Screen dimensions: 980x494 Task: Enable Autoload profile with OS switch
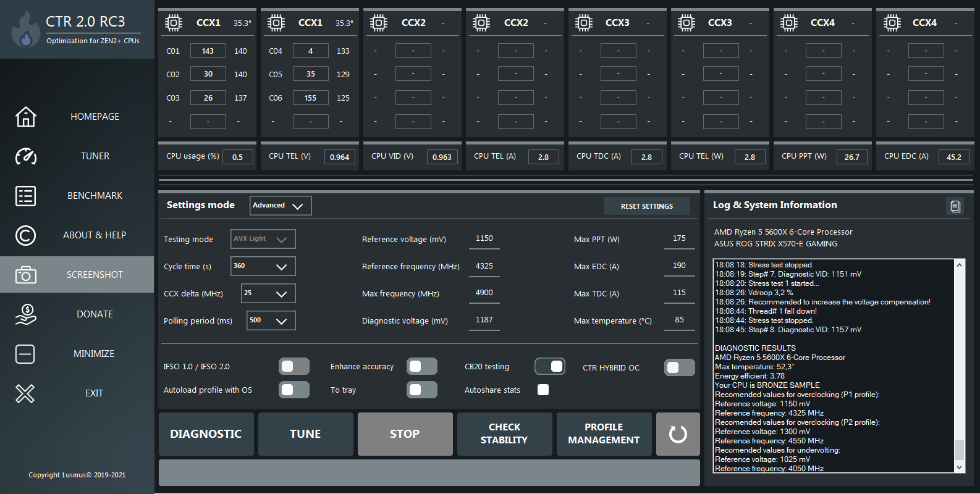point(294,390)
